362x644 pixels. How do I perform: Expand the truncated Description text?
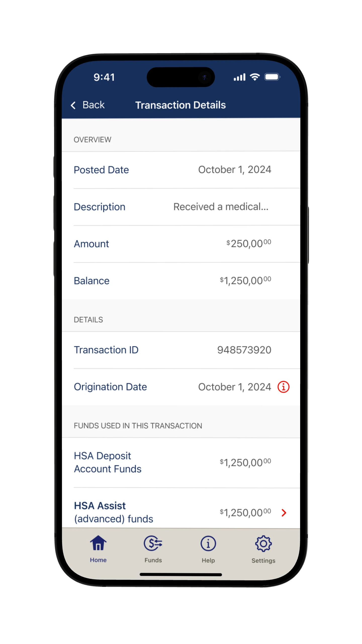[221, 207]
